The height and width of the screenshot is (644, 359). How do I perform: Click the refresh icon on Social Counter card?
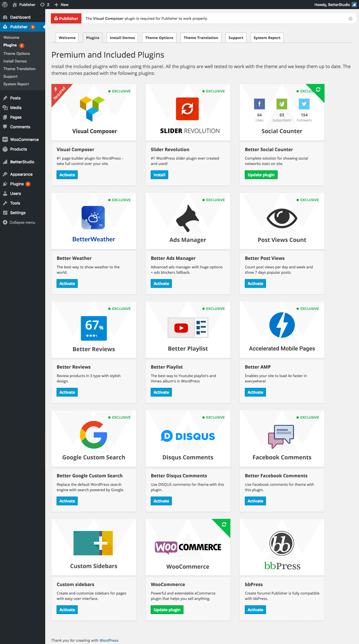318,90
